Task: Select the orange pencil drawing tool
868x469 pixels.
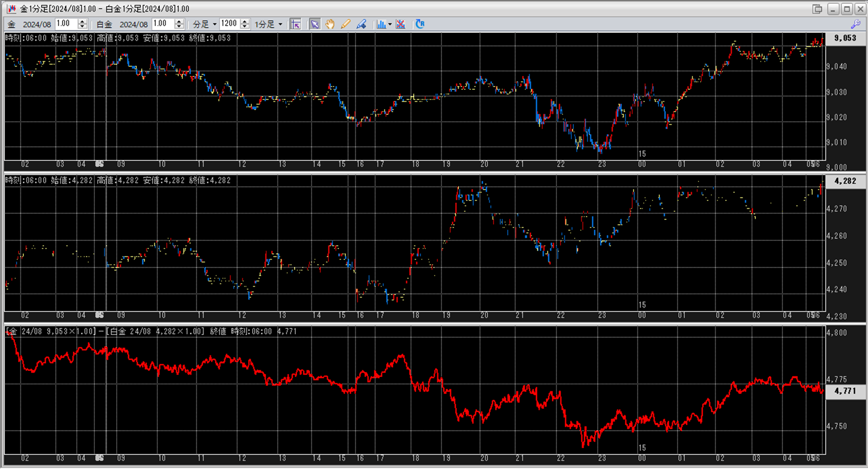Action: 345,24
